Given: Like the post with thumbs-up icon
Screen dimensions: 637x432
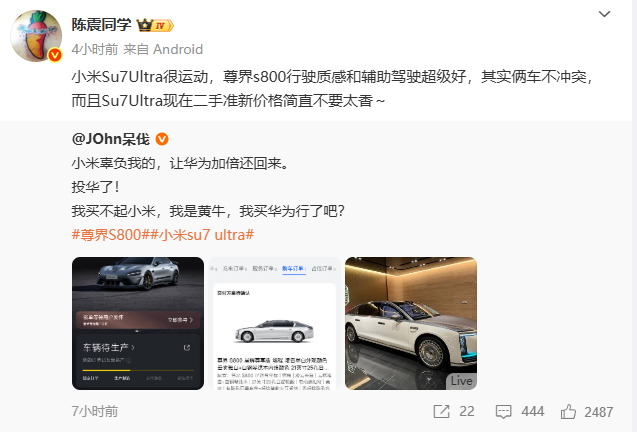Looking at the screenshot, I should tap(568, 411).
